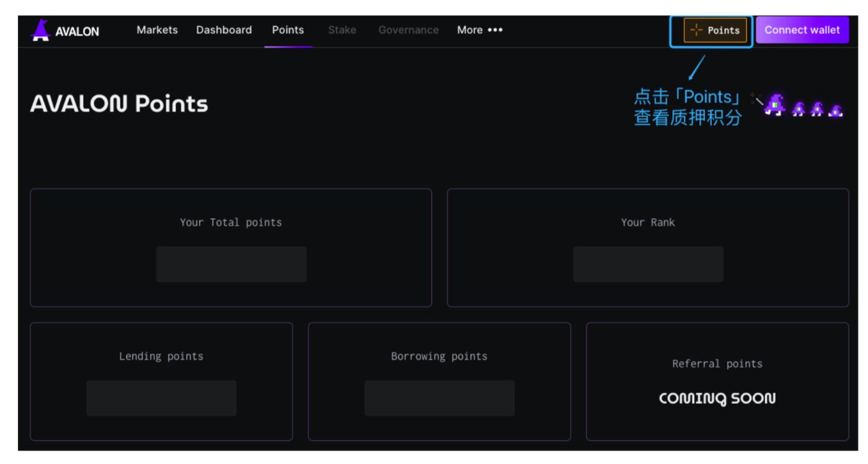Screen dimensions: 868x464
Task: Click the Your Total points value placeholder
Action: click(231, 265)
